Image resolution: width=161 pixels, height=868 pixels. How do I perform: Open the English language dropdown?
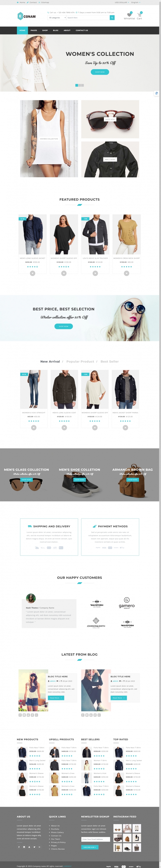click(135, 2)
